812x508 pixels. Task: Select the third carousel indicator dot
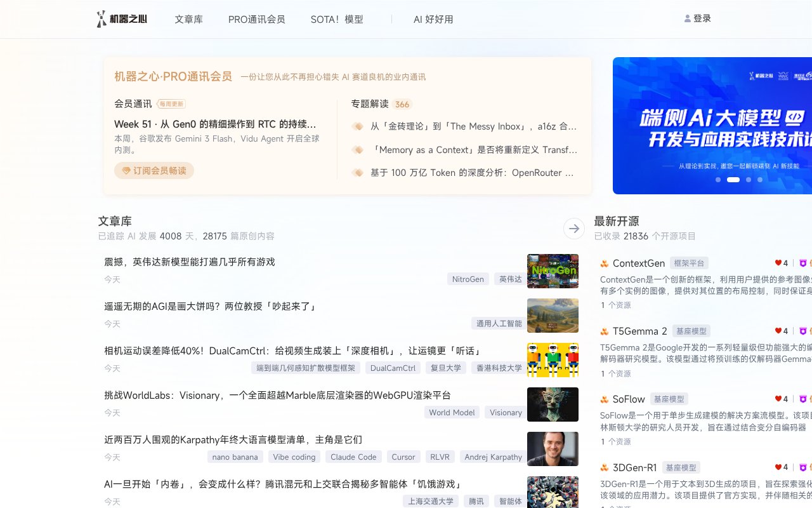750,180
